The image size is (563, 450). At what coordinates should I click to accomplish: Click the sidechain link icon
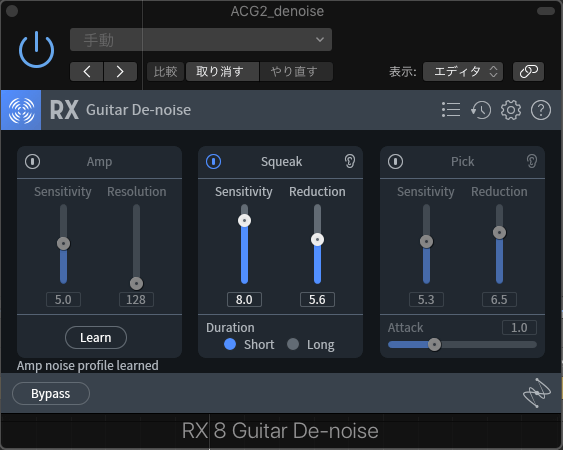tap(529, 71)
